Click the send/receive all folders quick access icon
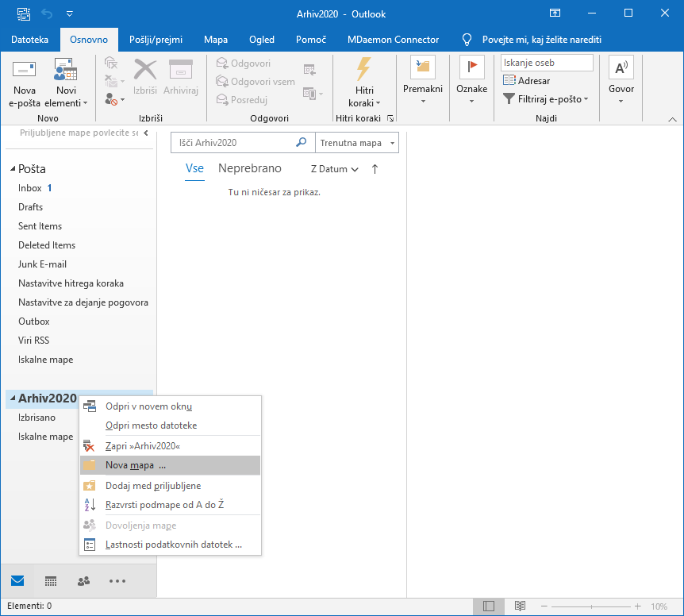 tap(24, 14)
